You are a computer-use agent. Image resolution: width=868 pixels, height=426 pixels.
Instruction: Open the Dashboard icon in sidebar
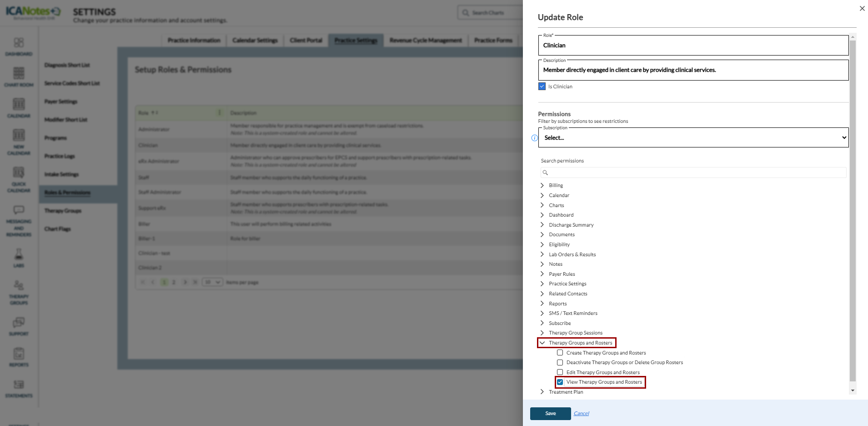coord(19,43)
